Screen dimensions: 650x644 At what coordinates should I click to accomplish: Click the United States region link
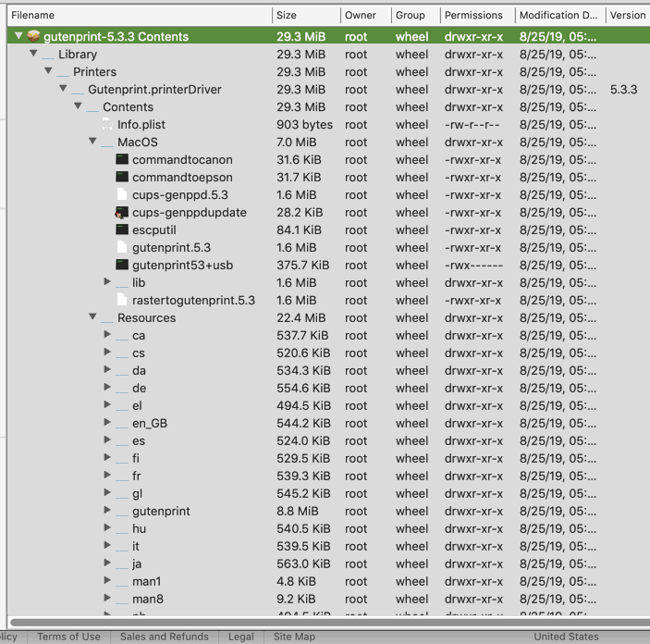pyautogui.click(x=566, y=637)
